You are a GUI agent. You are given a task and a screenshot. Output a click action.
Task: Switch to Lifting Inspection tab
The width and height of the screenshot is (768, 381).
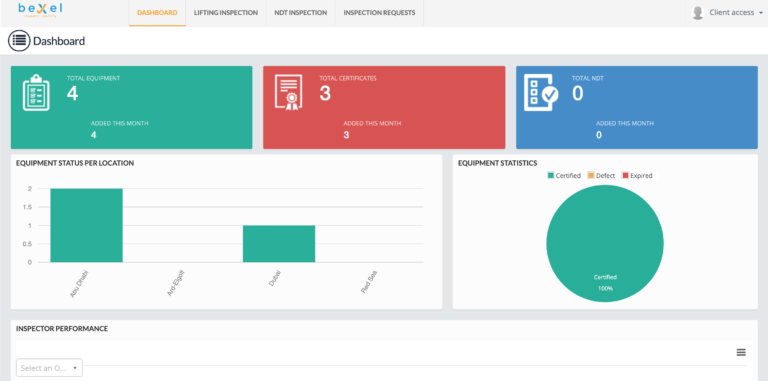click(x=226, y=13)
